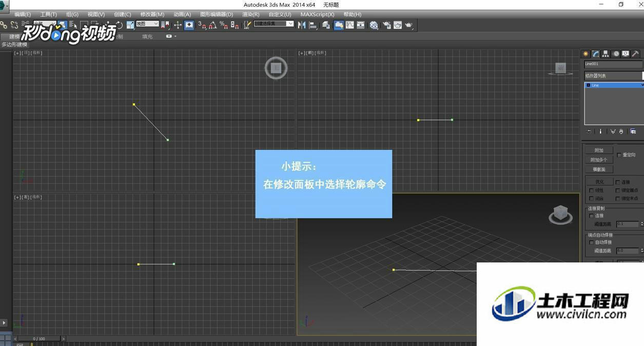Enable 线性 checkbox

pyautogui.click(x=592, y=190)
